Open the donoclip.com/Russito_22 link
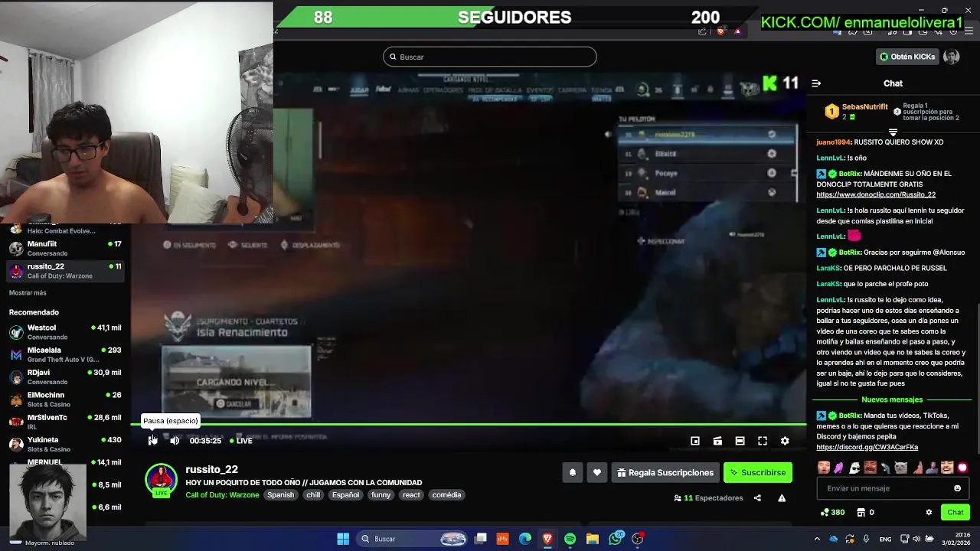Viewport: 980px width, 551px height. pyautogui.click(x=876, y=194)
